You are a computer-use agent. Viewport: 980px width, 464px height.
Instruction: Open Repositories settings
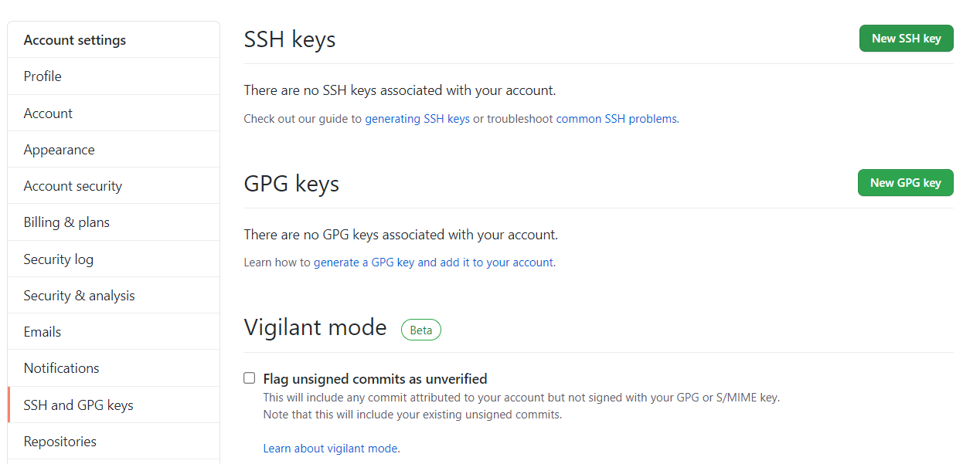[x=60, y=442]
